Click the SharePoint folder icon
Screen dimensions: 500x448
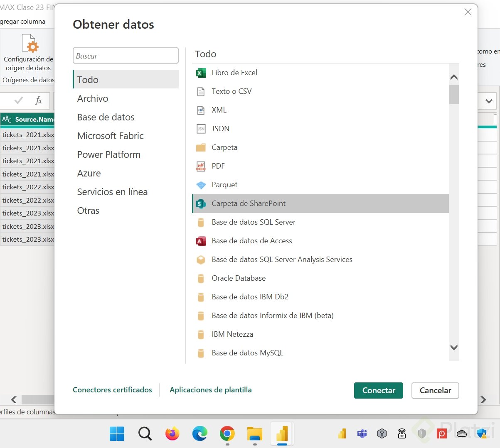click(201, 204)
